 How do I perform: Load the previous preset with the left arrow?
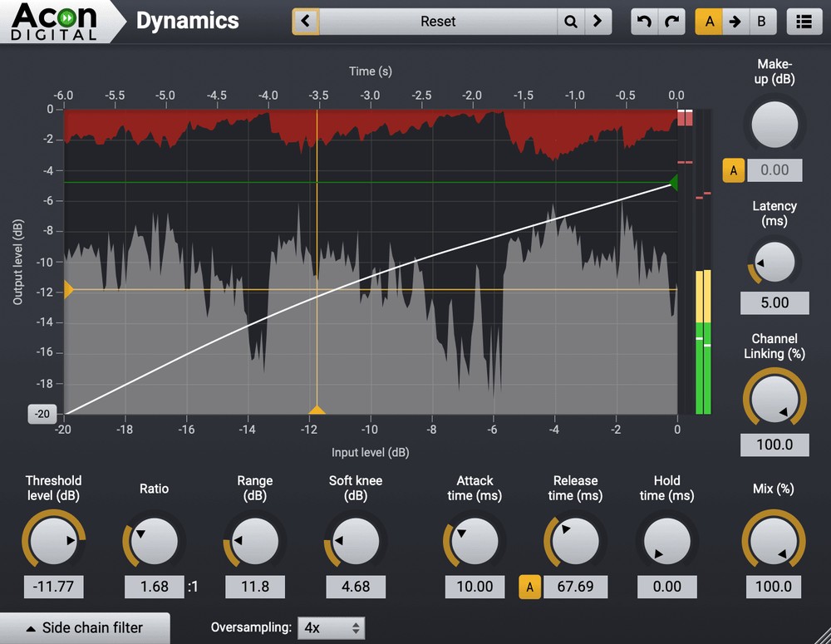click(305, 22)
